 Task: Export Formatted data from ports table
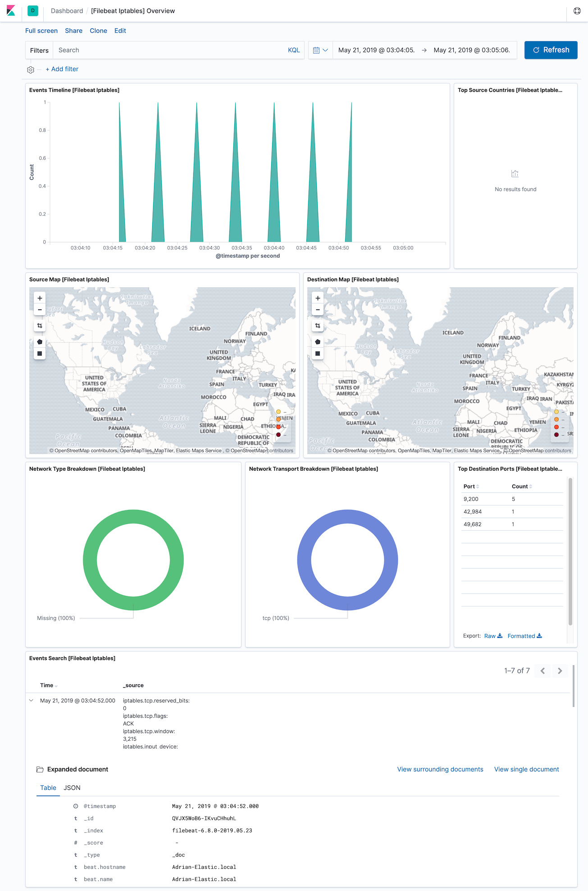point(525,636)
